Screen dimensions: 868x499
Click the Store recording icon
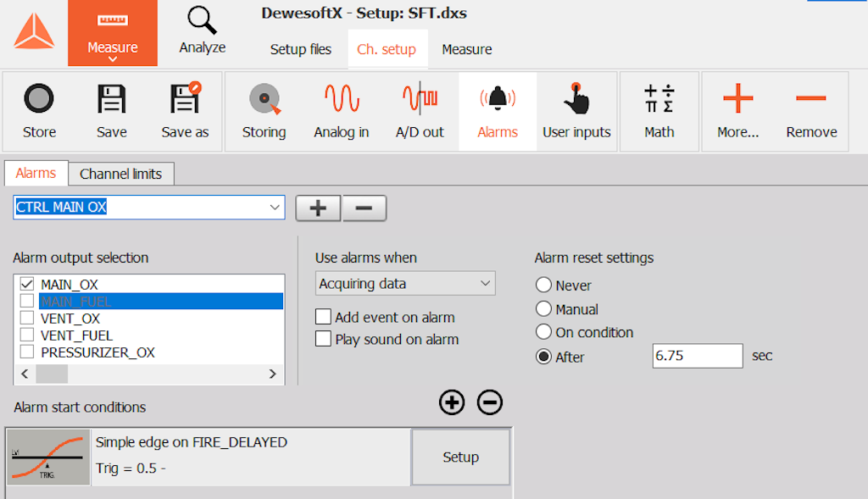pyautogui.click(x=39, y=111)
